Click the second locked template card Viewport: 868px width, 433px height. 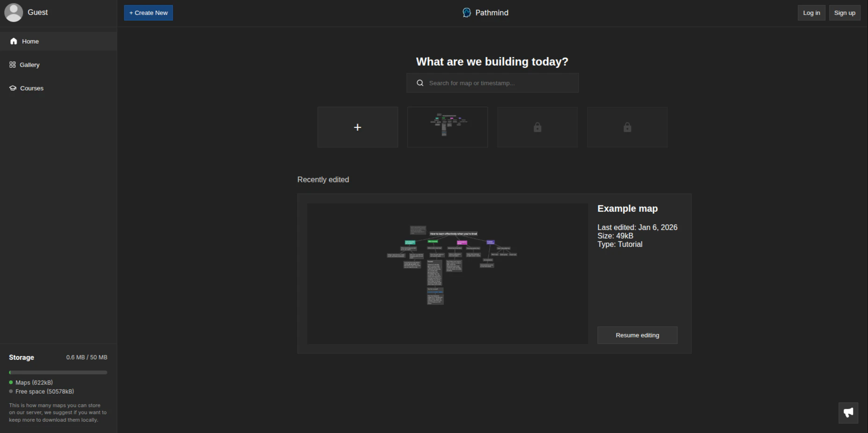click(627, 127)
